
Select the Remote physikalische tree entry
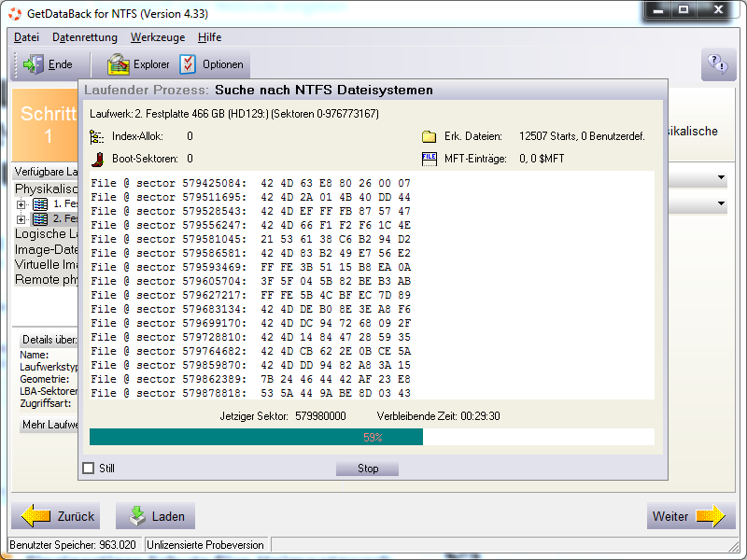[x=46, y=279]
